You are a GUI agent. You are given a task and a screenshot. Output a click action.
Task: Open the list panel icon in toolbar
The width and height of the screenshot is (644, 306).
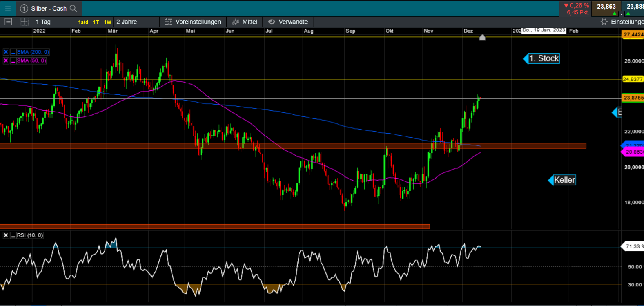tap(8, 22)
